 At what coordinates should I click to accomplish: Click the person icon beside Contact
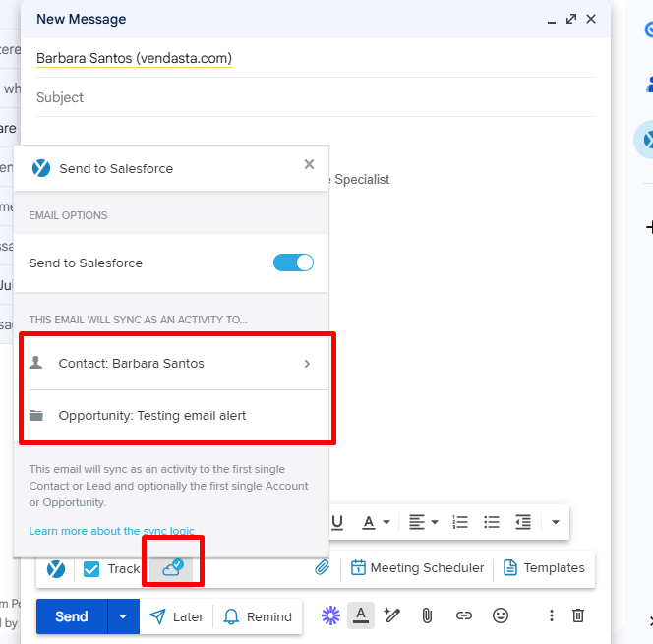(x=35, y=363)
